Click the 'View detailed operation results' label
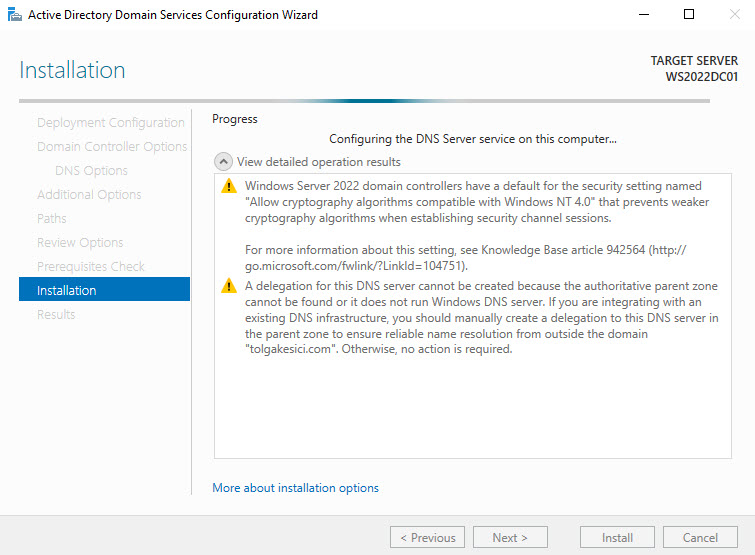This screenshot has height=555, width=755. (318, 162)
